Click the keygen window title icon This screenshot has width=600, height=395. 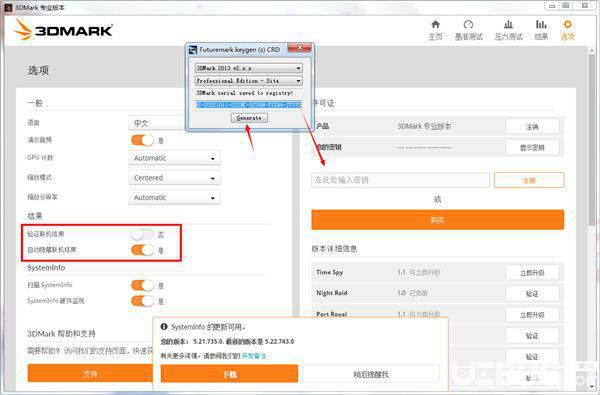193,50
